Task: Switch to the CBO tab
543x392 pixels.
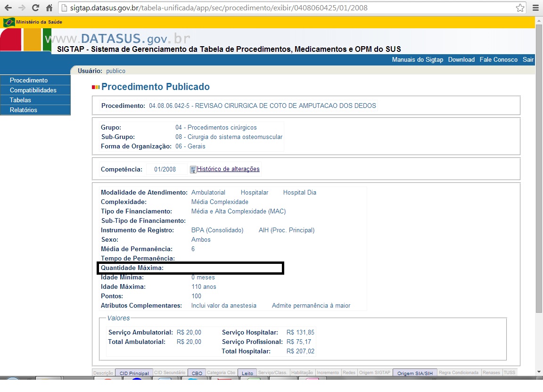Action: pyautogui.click(x=197, y=373)
